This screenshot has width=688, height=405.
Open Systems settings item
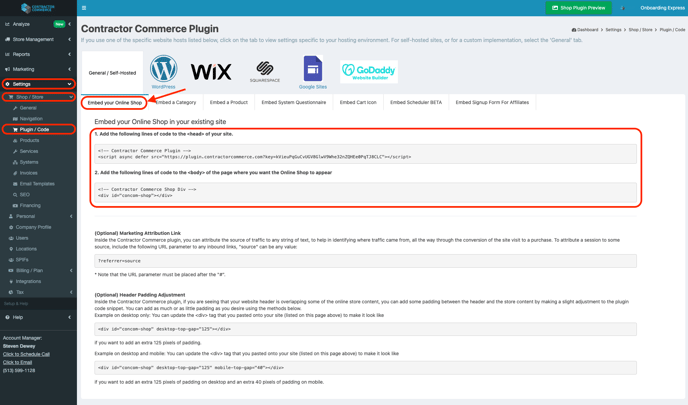pos(29,162)
